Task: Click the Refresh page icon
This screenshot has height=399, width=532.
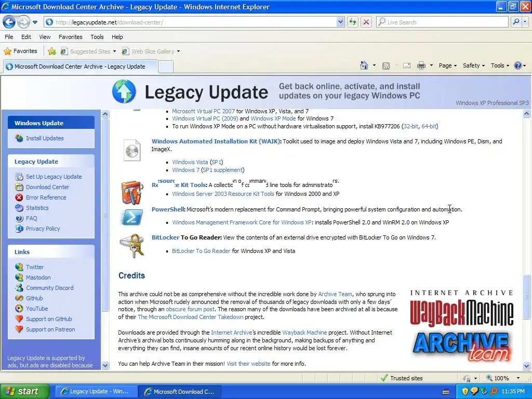Action: 353,22
